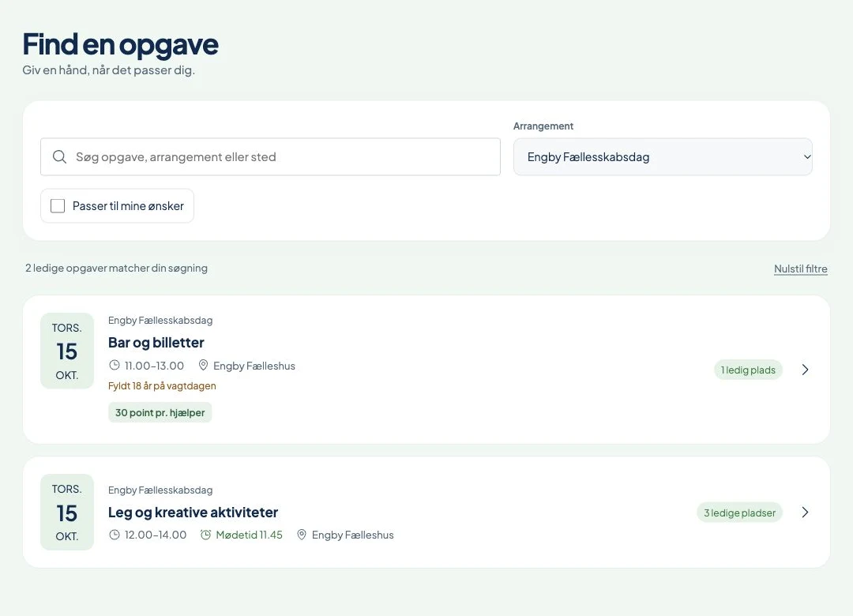Screen dimensions: 853x616
Task: Click the 30 point pr. hjælper badge
Action: [160, 412]
